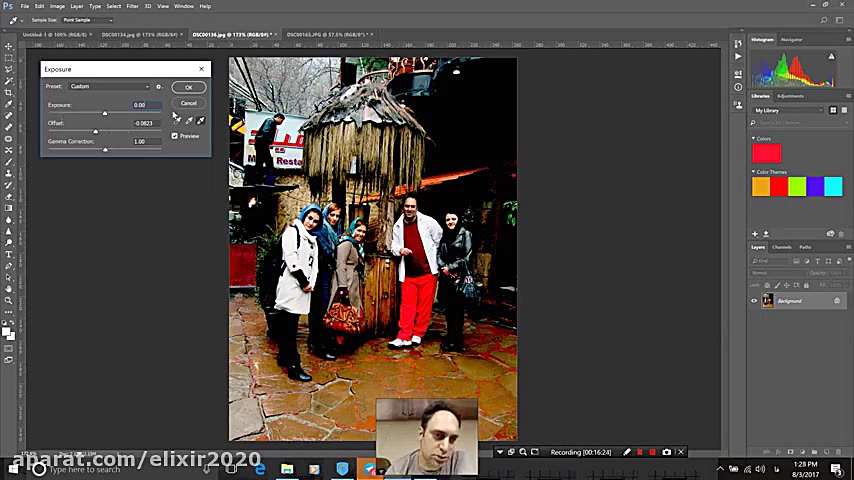
Task: Open preset options gear in Exposure dialog
Action: (158, 87)
